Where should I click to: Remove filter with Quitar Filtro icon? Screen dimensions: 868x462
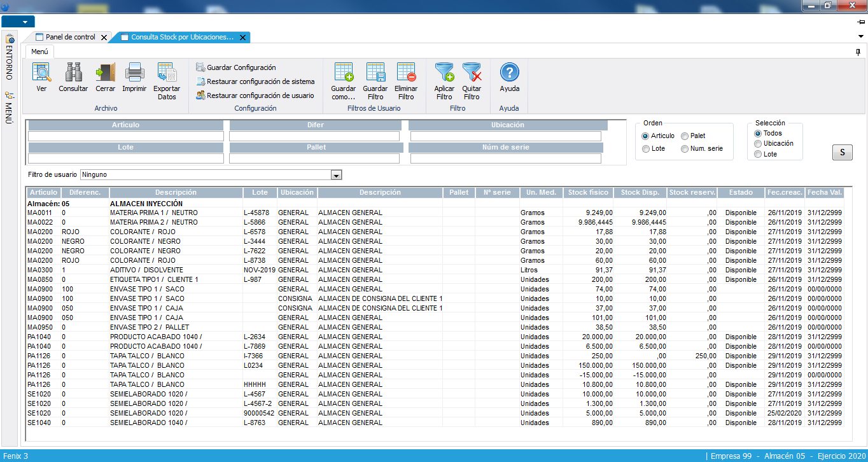[472, 73]
